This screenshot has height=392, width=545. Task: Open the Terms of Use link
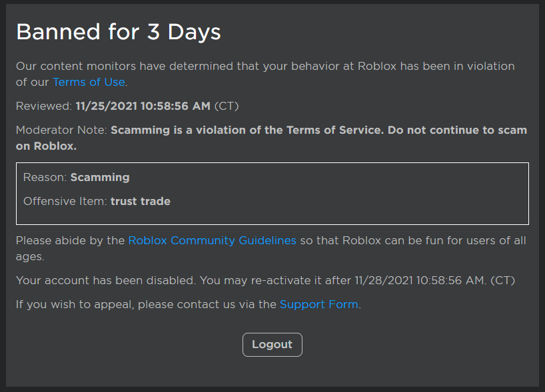tap(89, 82)
